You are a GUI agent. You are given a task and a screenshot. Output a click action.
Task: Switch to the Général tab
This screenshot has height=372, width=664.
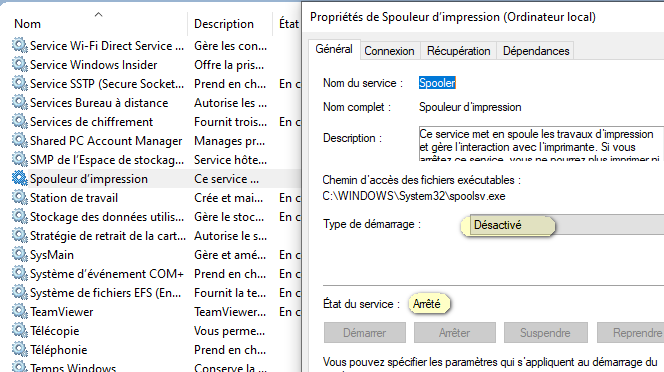pos(334,49)
